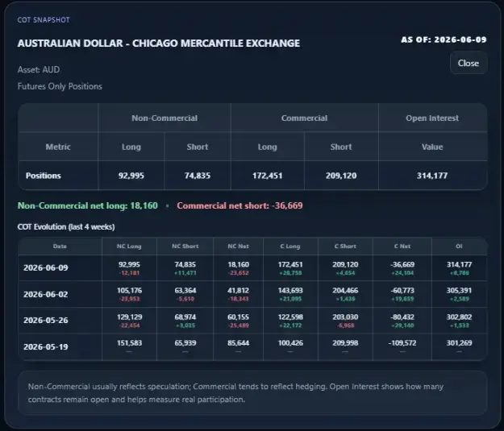Close the COT snapshot dialog
This screenshot has height=431, width=504.
[469, 64]
